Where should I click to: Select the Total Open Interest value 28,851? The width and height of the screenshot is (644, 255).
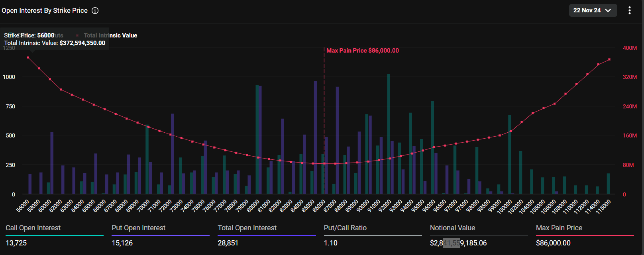point(228,243)
